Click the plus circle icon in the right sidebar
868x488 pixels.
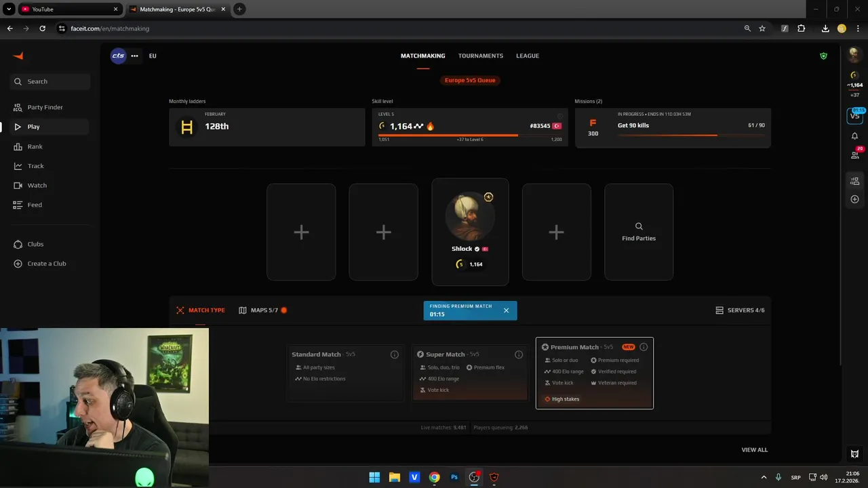point(854,199)
